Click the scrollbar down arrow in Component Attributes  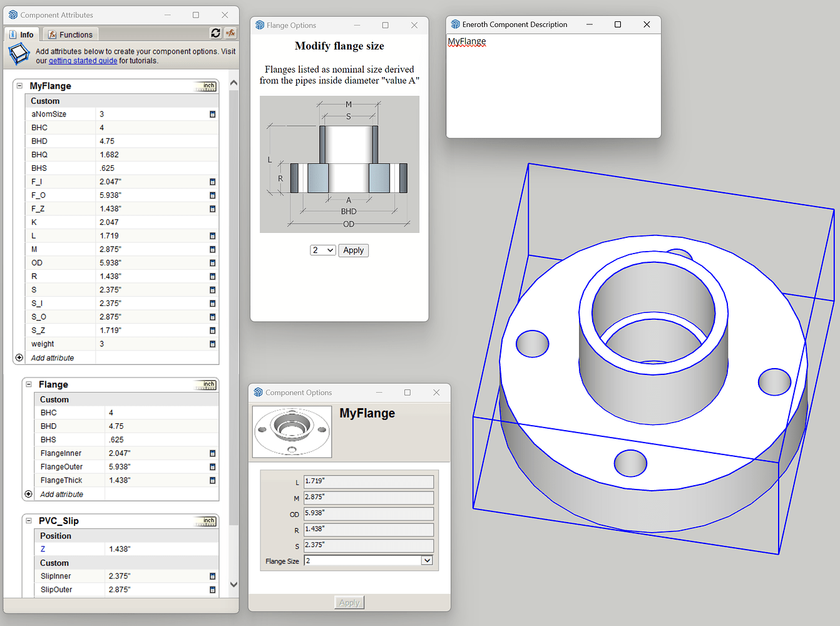[x=233, y=583]
